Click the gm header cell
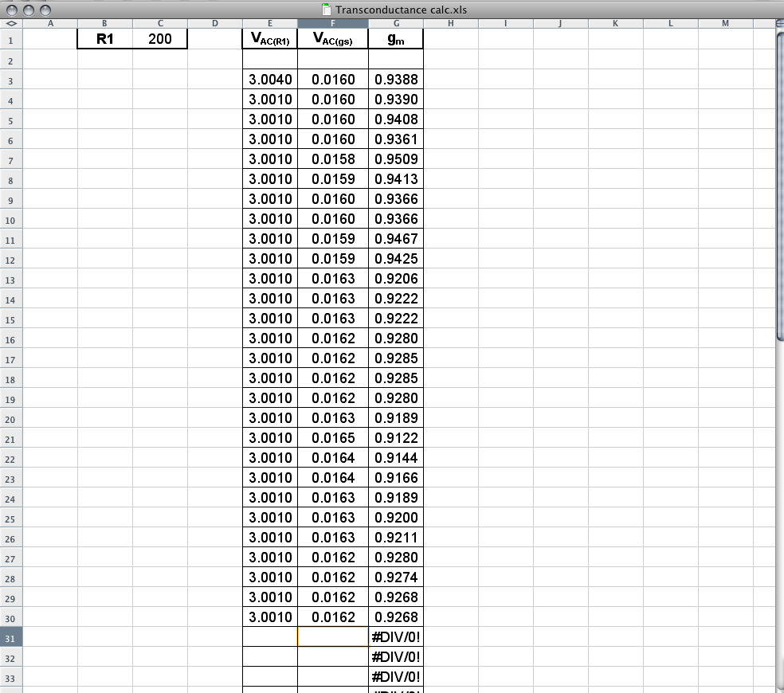The image size is (784, 693). [396, 39]
